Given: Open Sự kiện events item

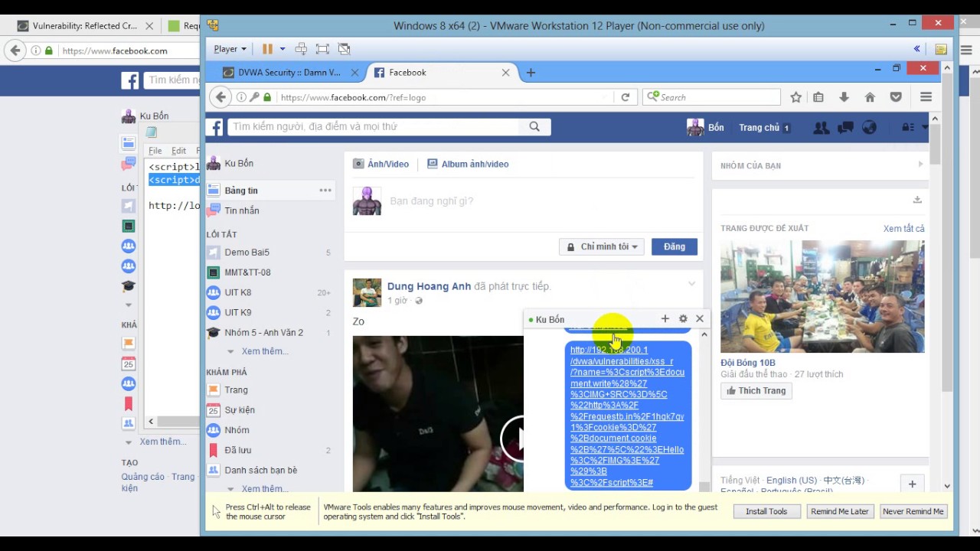Looking at the screenshot, I should click(240, 410).
